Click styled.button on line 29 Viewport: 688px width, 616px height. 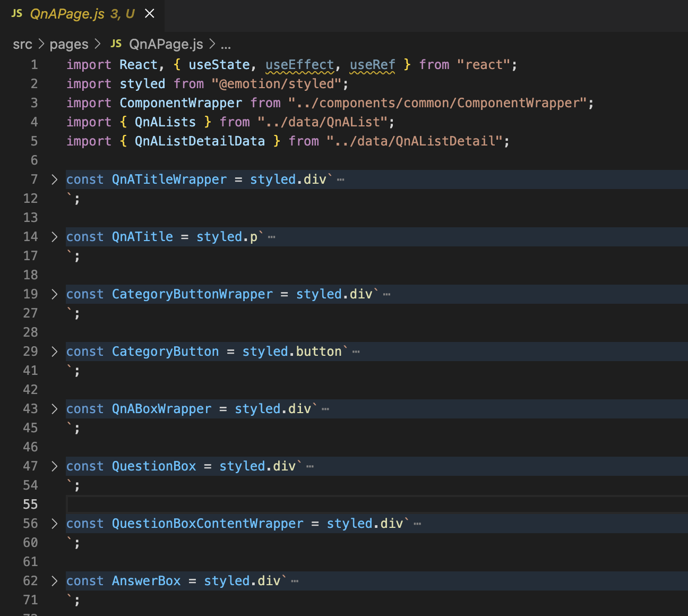(x=292, y=352)
